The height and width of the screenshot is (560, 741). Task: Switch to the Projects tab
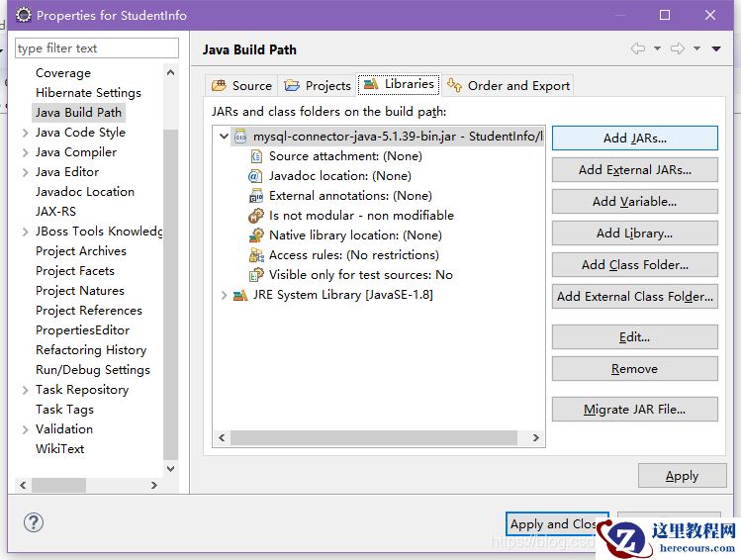pyautogui.click(x=318, y=85)
